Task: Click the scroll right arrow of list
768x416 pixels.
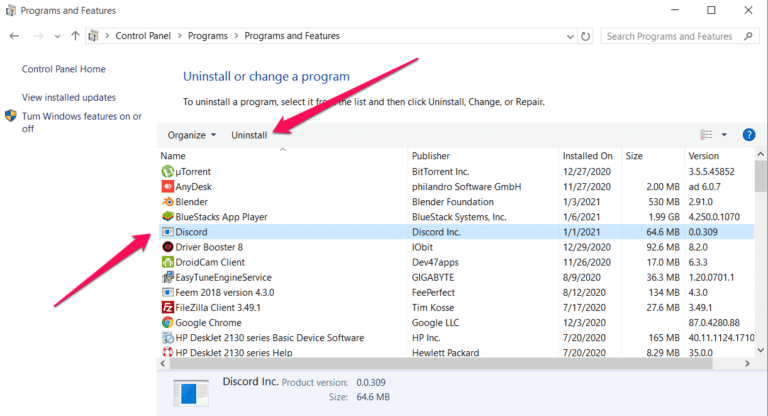Action: [747, 364]
